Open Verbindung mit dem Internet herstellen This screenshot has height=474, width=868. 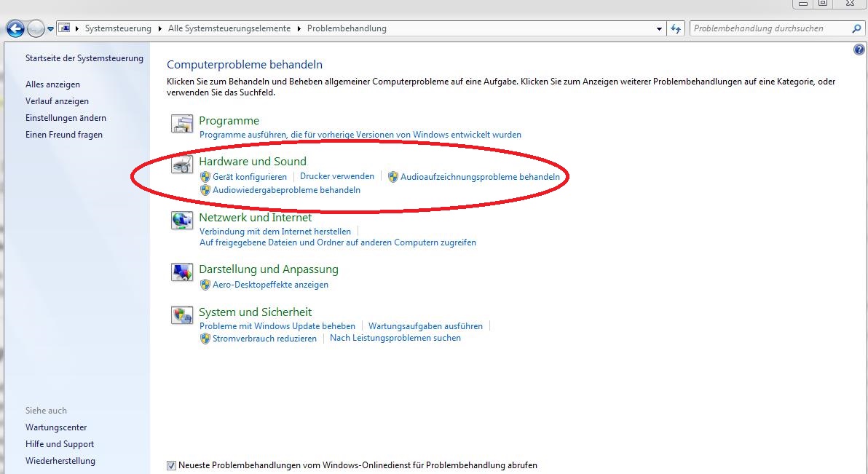coord(275,232)
